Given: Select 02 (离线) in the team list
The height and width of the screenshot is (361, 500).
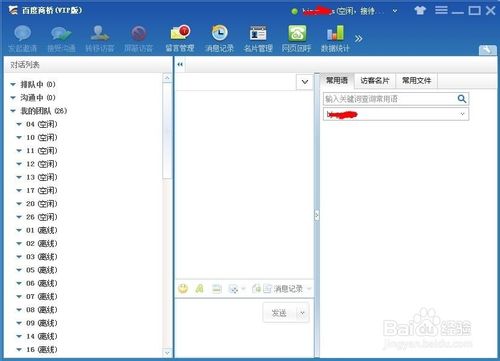Looking at the screenshot, I should click(x=42, y=244).
